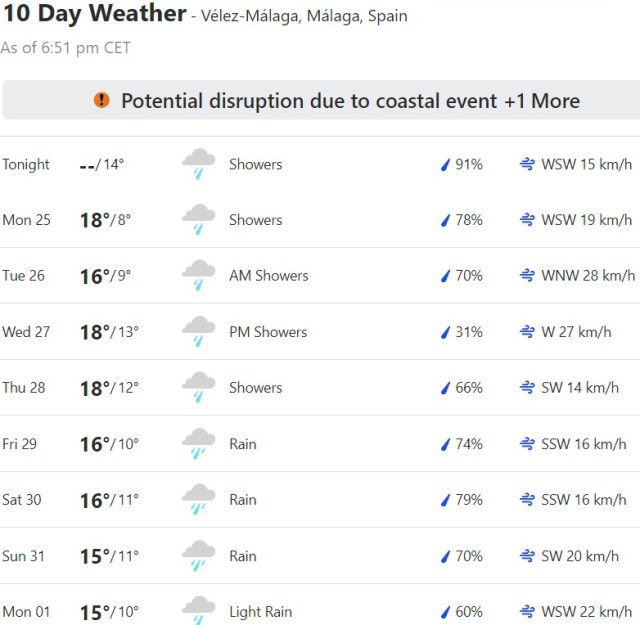Click the Mon 01 Light Rain icon

[x=198, y=611]
